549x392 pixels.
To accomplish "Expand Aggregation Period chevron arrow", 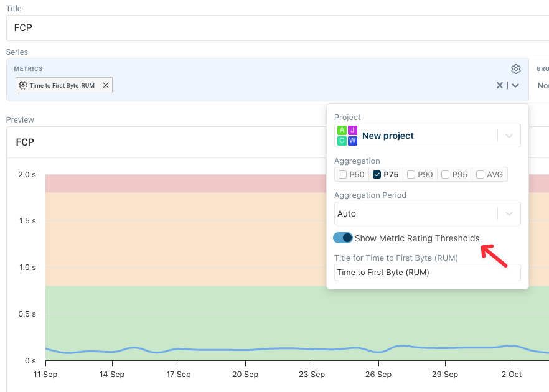I will pos(509,213).
